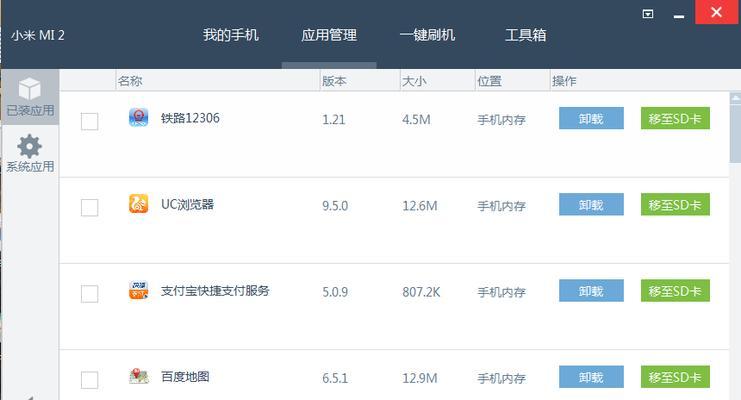Click the 12.6M size value

[420, 206]
